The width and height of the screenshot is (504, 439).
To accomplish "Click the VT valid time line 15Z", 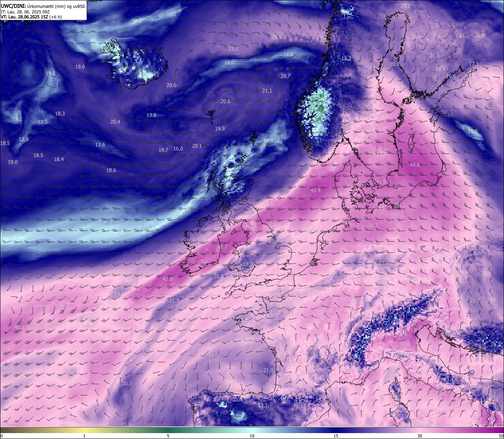I will pyautogui.click(x=31, y=17).
